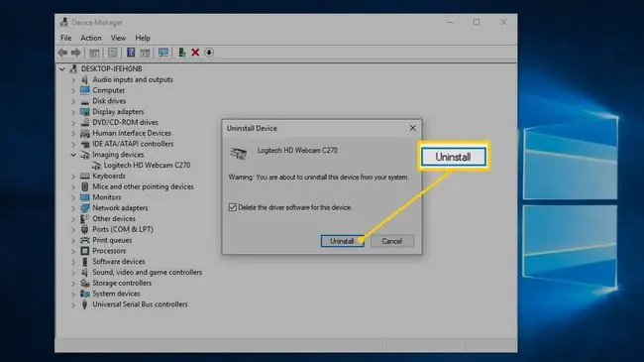Click the update driver green toolbar icon
This screenshot has width=644, height=362.
(182, 53)
